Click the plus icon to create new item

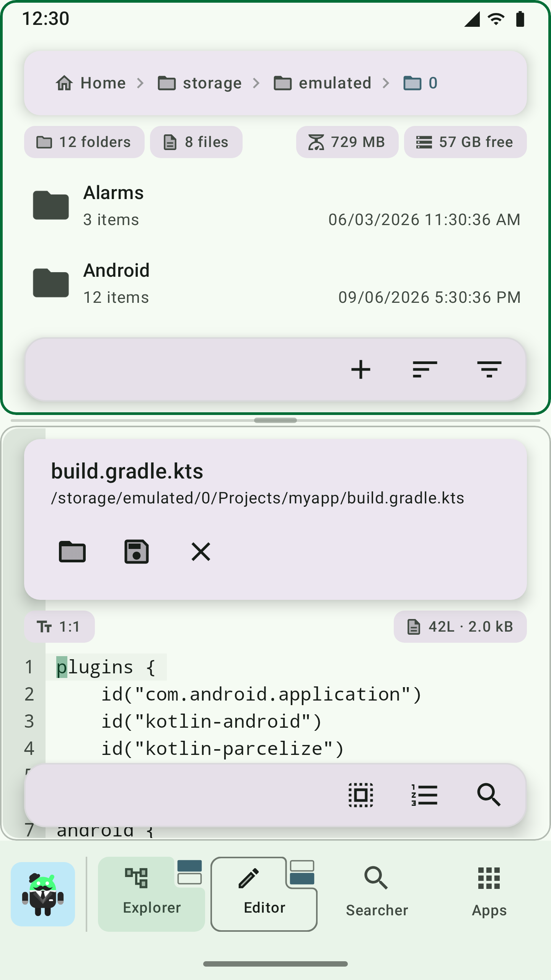[x=361, y=369]
